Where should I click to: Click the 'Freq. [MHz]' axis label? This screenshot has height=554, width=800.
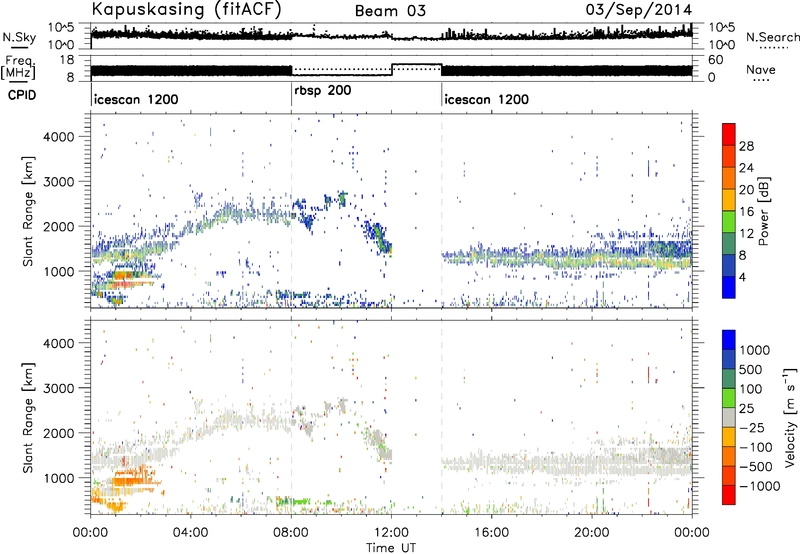[x=18, y=68]
